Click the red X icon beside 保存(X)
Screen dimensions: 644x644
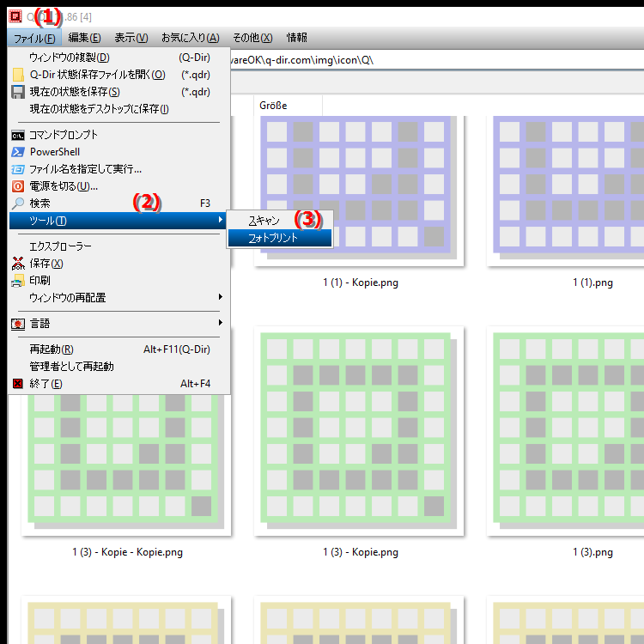click(18, 264)
